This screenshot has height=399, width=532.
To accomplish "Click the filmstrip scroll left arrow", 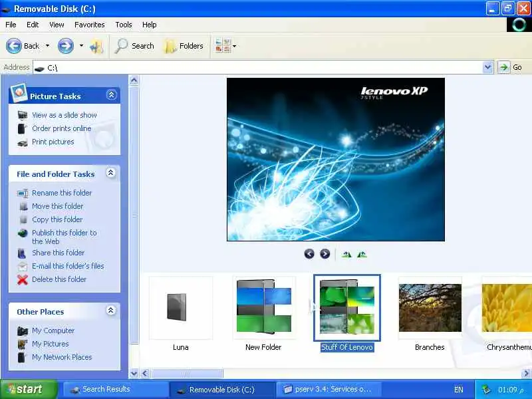I will pos(145,373).
